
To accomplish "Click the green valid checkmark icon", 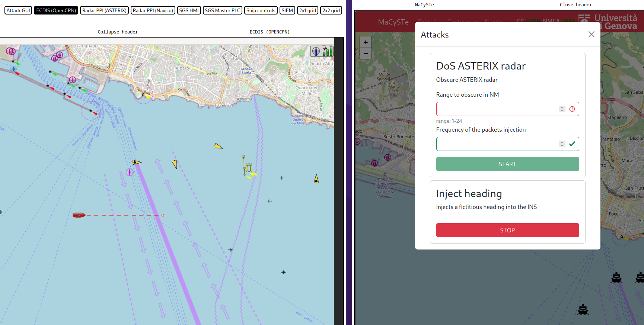I will 572,144.
